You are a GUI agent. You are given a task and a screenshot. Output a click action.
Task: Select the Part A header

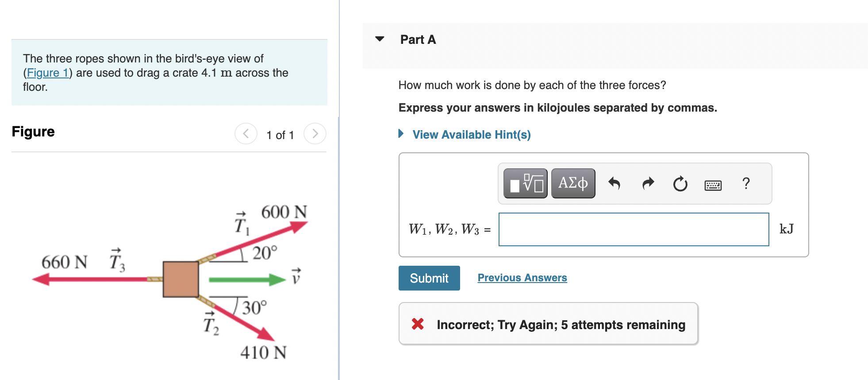(417, 39)
